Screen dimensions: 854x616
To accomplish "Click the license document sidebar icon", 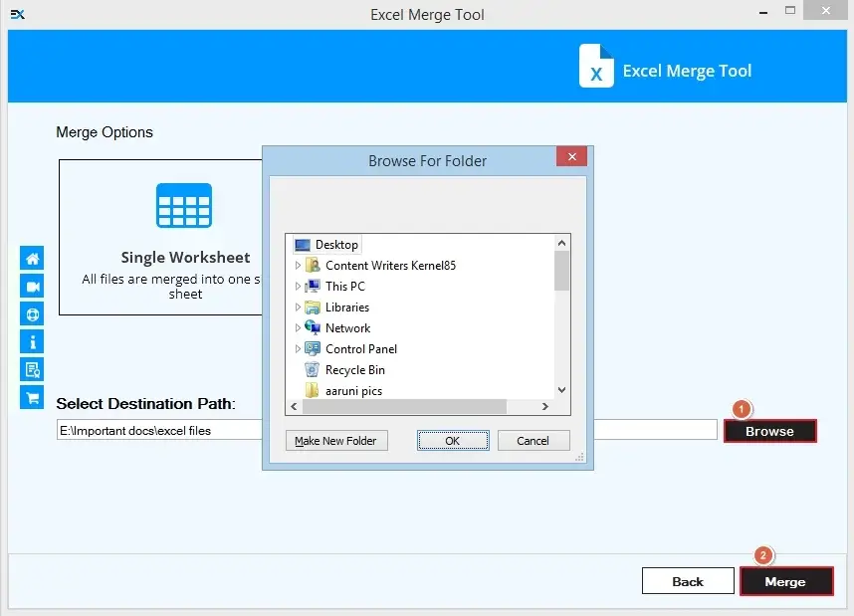I will tap(32, 369).
